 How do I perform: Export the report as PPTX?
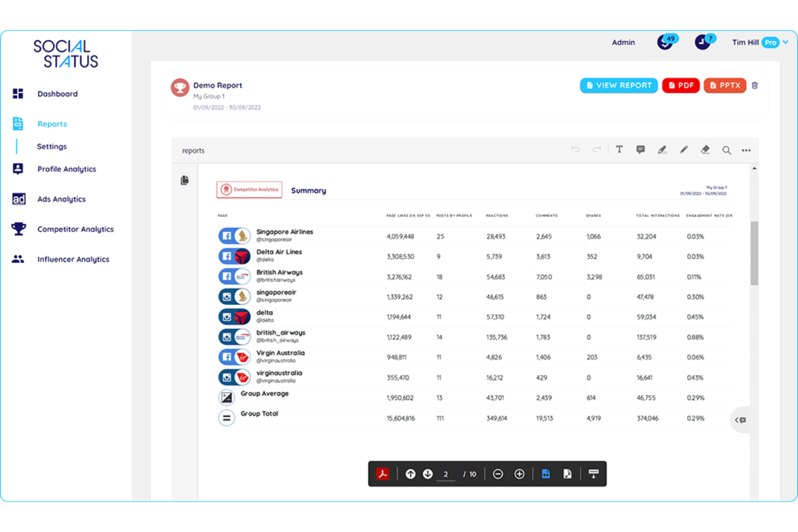(x=725, y=86)
